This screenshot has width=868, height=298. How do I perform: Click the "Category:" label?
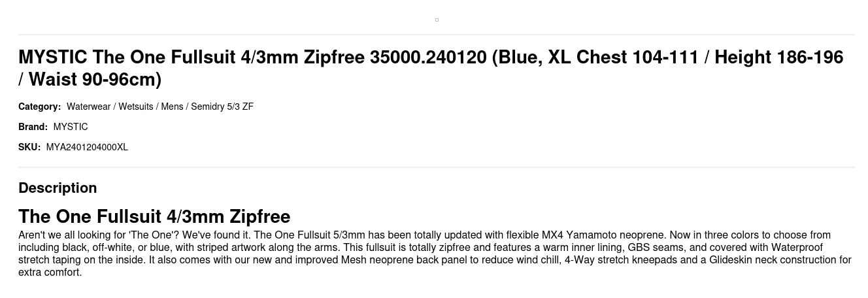(x=39, y=107)
